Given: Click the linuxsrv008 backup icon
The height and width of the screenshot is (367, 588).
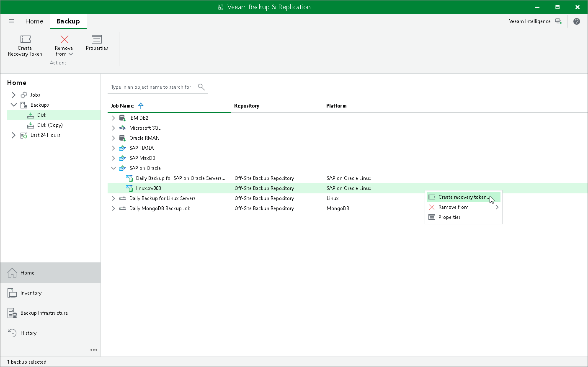Looking at the screenshot, I should point(129,188).
